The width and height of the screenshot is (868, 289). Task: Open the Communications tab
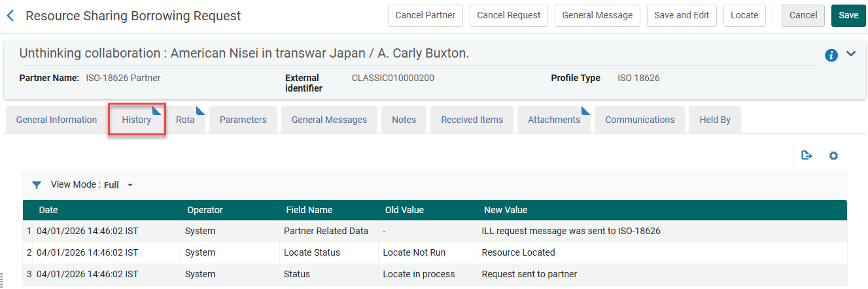639,120
